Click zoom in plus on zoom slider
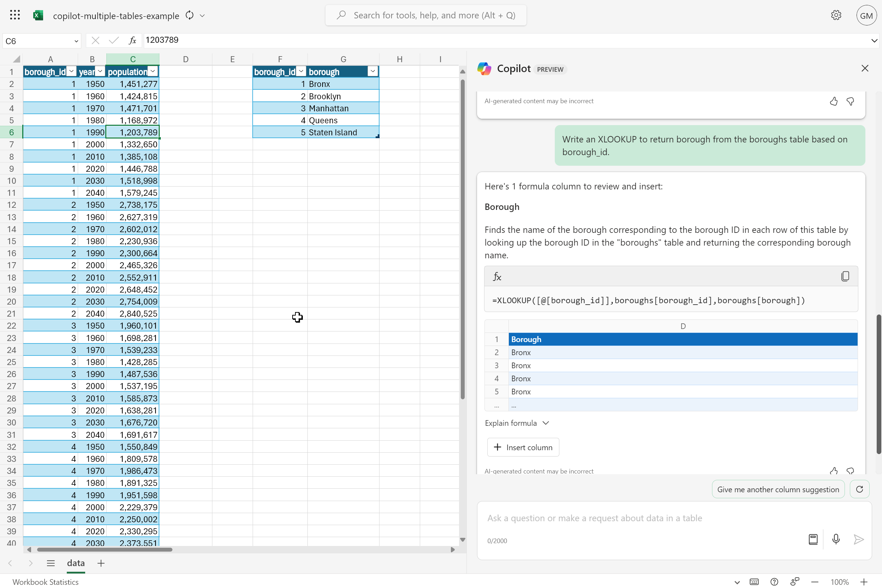 click(x=864, y=582)
